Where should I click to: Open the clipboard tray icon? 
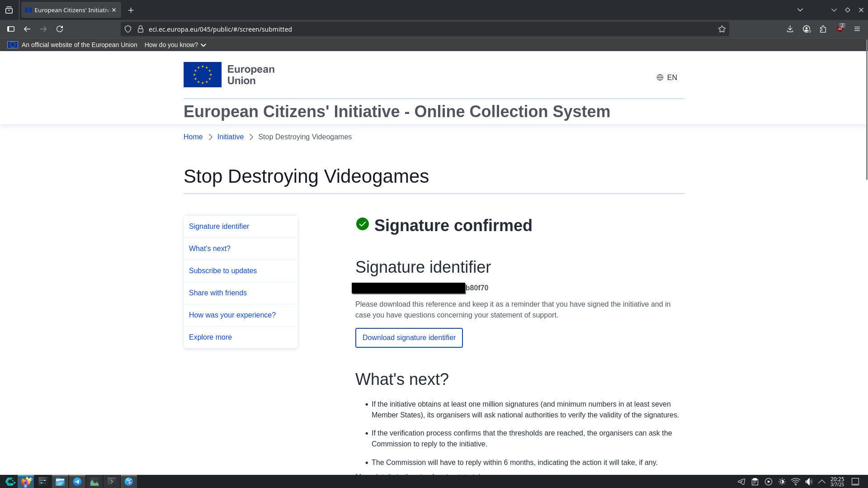click(x=755, y=482)
